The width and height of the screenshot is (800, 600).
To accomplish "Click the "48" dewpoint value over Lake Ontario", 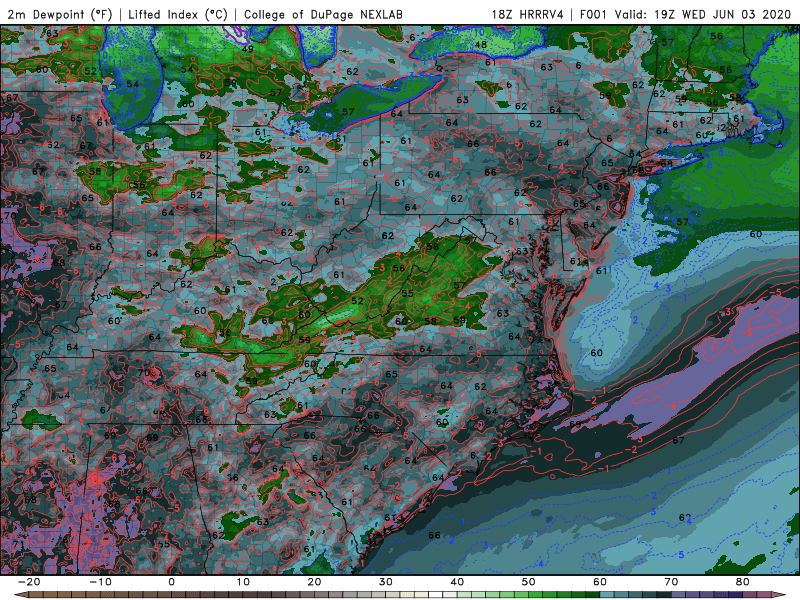I will pos(481,44).
